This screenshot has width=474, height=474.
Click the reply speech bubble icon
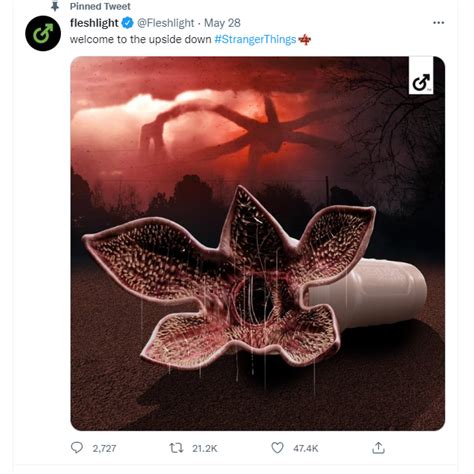pyautogui.click(x=77, y=447)
